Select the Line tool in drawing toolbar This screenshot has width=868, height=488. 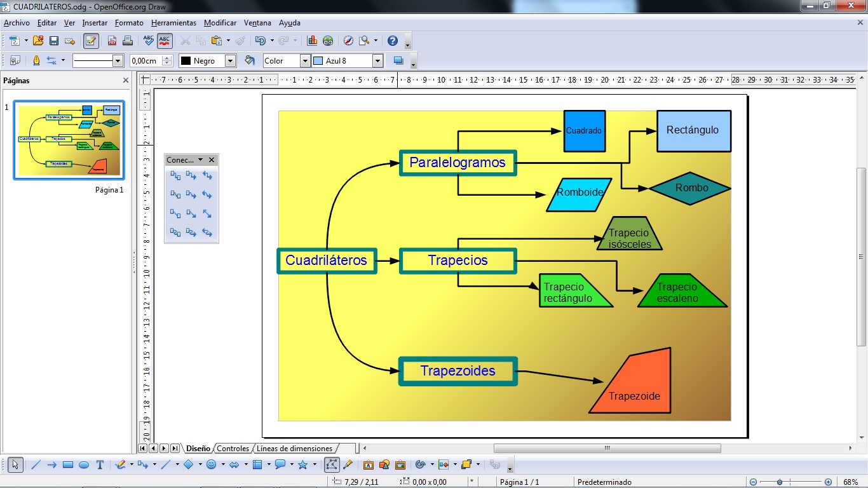point(36,464)
